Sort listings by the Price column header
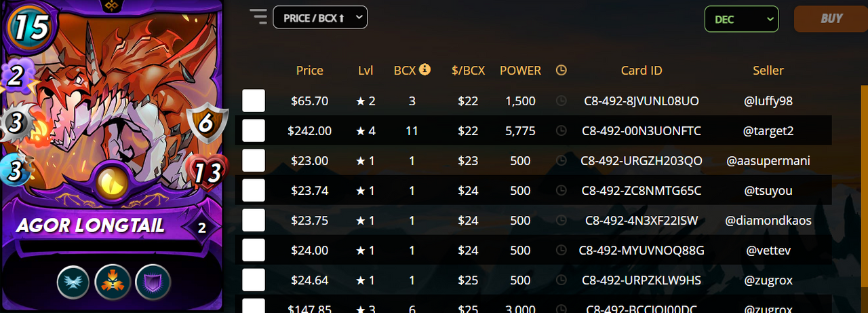Screen dimensions: 868x313 click(x=310, y=70)
